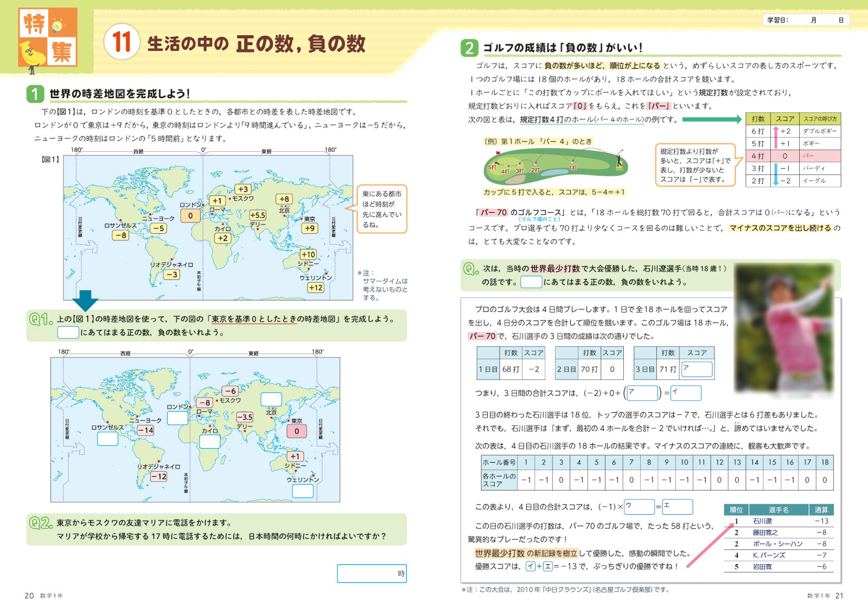This screenshot has height=614, width=868.
Task: Click the blue downward arrow between the maps
Action: click(85, 300)
